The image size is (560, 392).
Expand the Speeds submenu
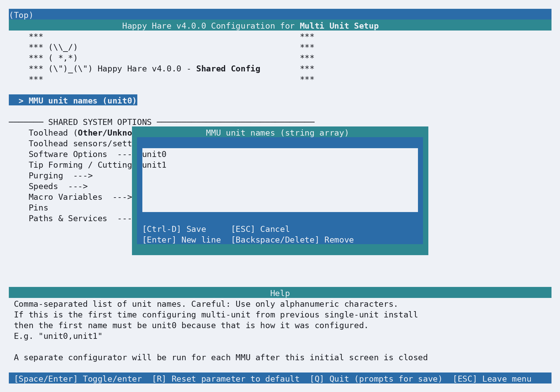58,186
